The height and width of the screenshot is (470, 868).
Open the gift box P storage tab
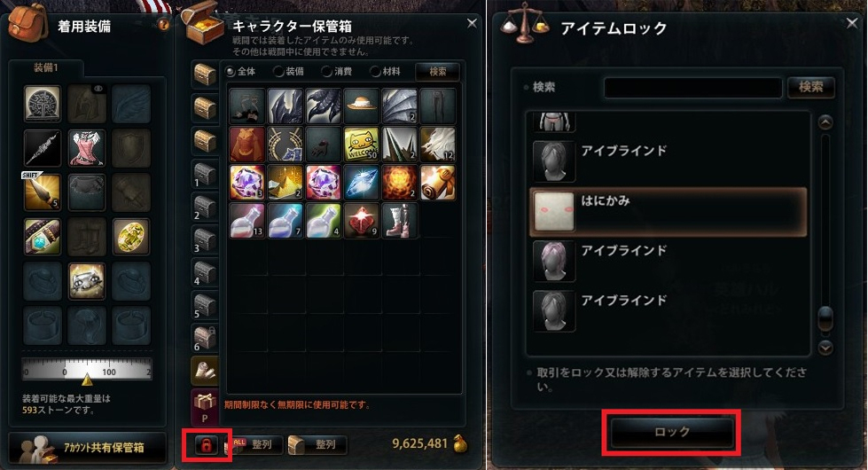[204, 406]
